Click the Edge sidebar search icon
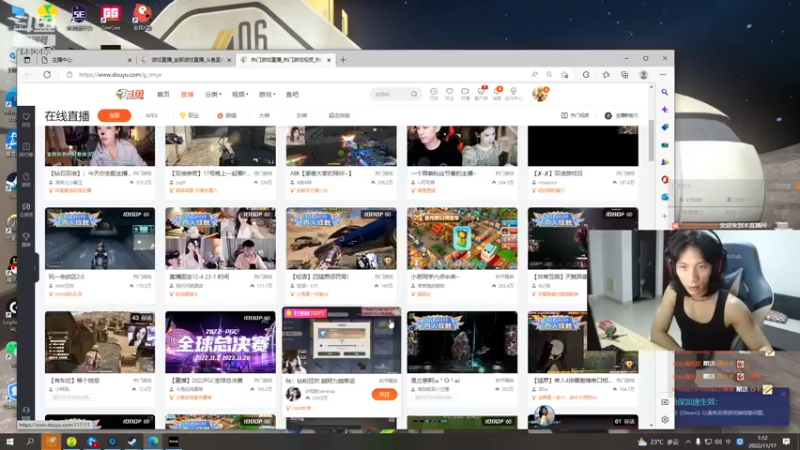Image resolution: width=800 pixels, height=450 pixels. tap(664, 92)
